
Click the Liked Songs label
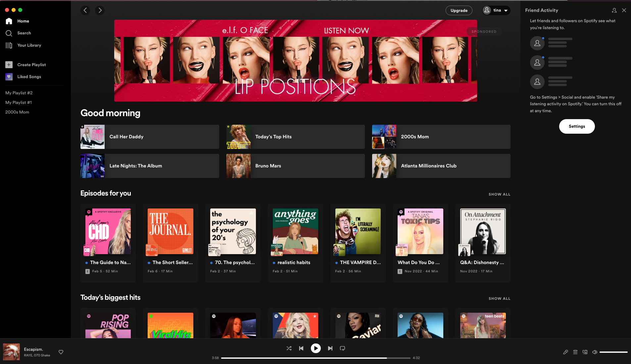point(29,77)
